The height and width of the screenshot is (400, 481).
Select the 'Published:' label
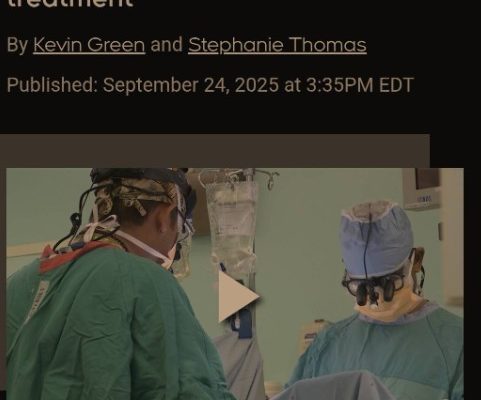tap(52, 85)
